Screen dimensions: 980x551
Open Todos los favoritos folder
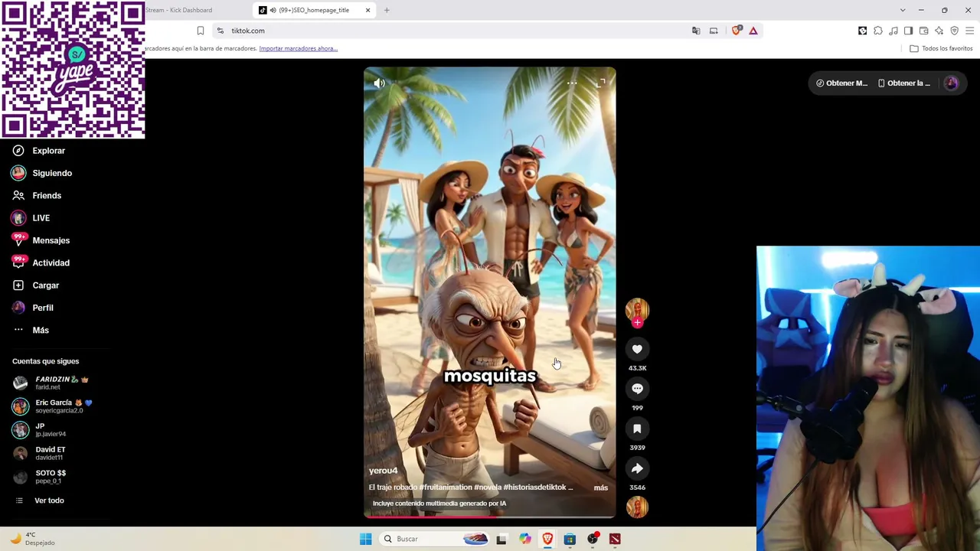(x=941, y=48)
